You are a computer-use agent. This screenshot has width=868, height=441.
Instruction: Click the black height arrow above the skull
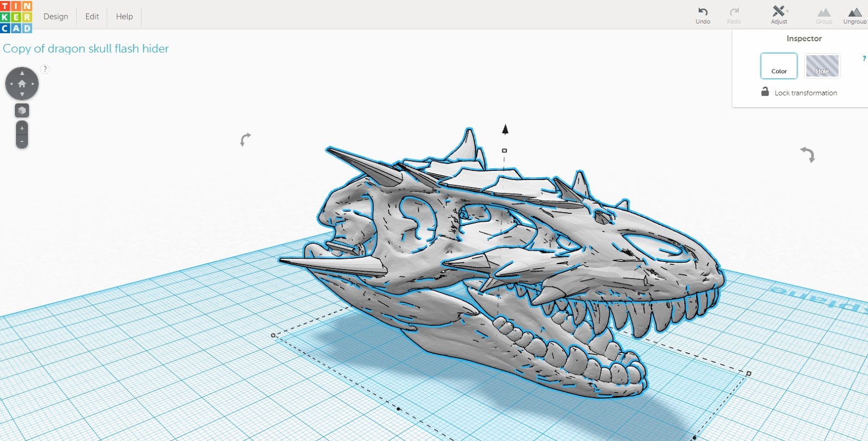tap(505, 129)
